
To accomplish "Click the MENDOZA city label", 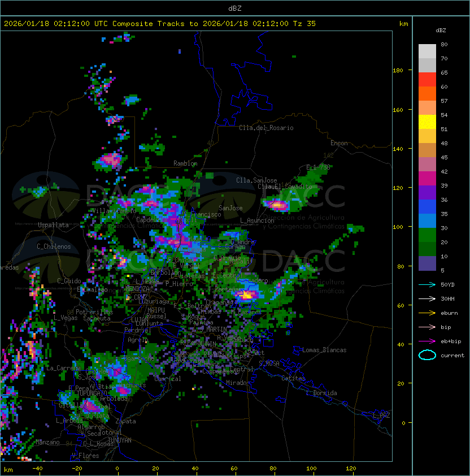I will coord(137,289).
